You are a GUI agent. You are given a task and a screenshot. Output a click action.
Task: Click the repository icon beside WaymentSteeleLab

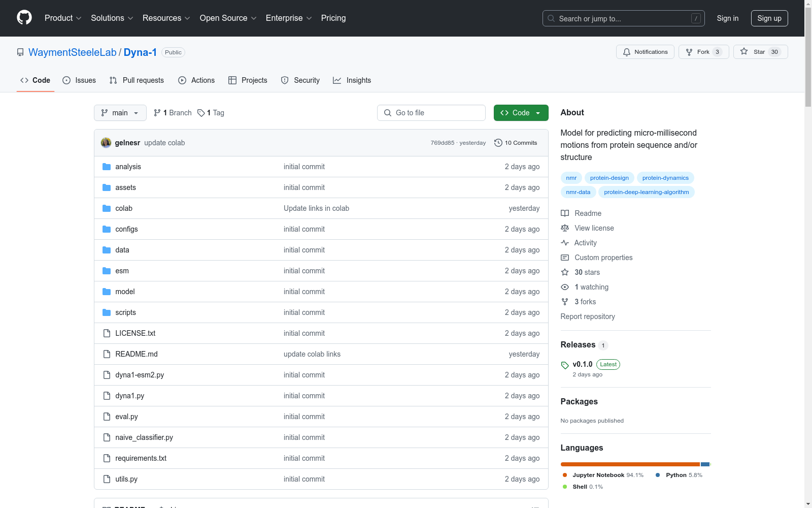pos(20,52)
